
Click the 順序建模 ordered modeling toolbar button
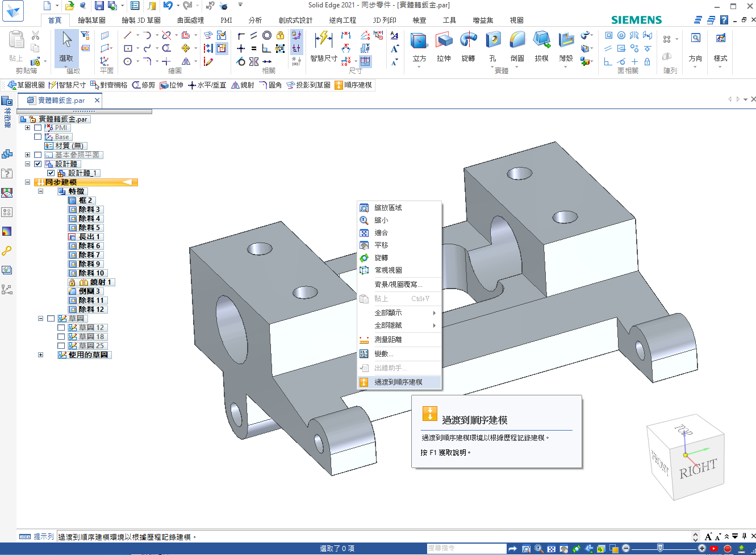(353, 85)
